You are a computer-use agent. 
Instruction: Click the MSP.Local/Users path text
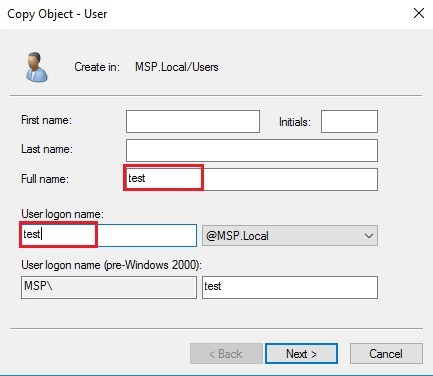[x=177, y=67]
